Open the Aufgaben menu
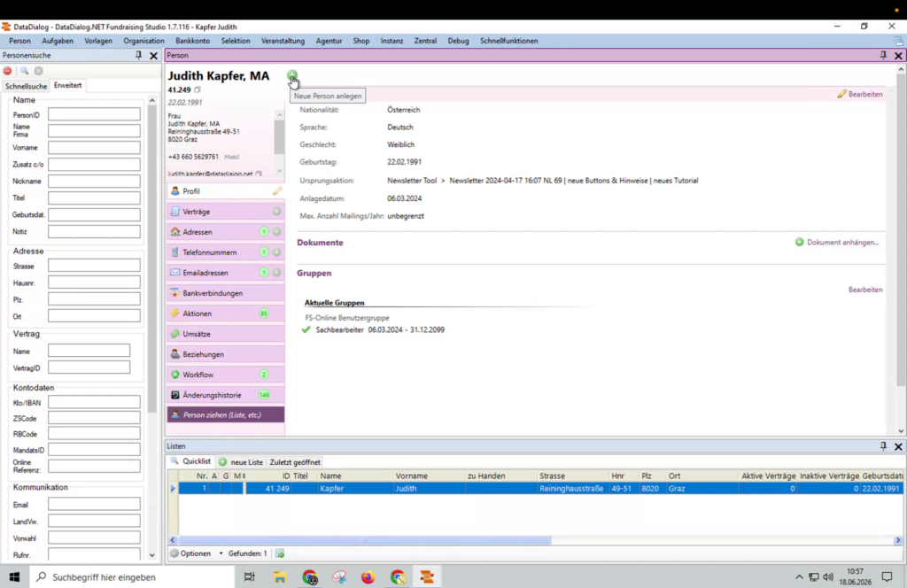907x588 pixels. (58, 41)
